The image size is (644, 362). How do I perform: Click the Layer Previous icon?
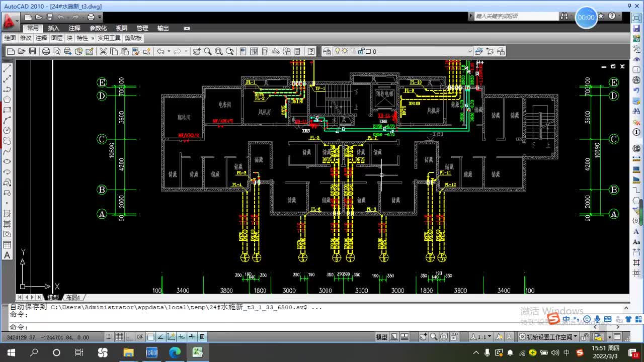490,51
